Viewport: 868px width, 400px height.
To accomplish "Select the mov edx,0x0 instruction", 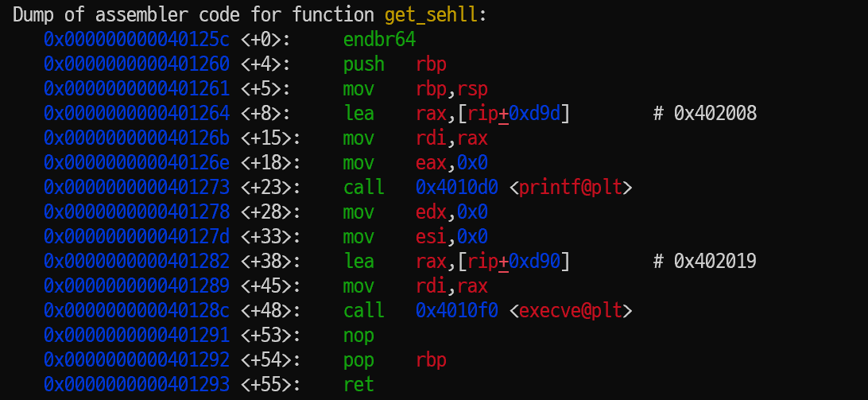I will point(415,212).
